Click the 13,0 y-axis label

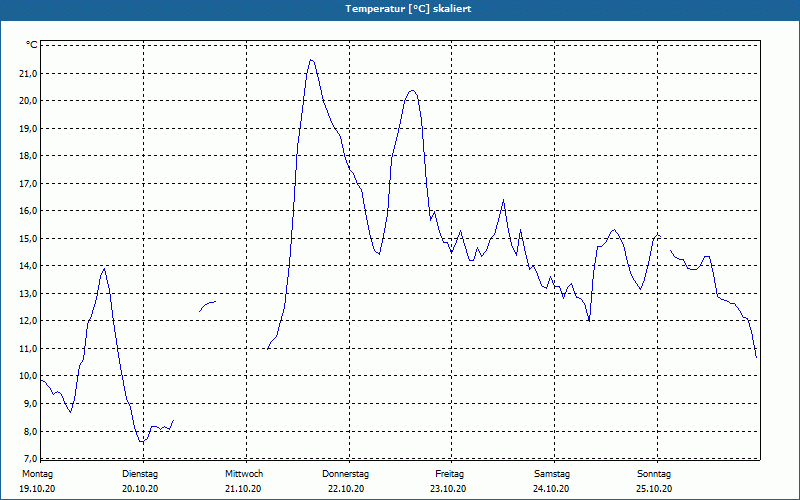pos(28,293)
